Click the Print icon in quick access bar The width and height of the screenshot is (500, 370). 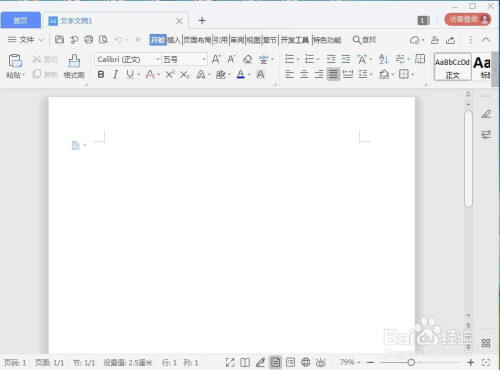tap(89, 40)
